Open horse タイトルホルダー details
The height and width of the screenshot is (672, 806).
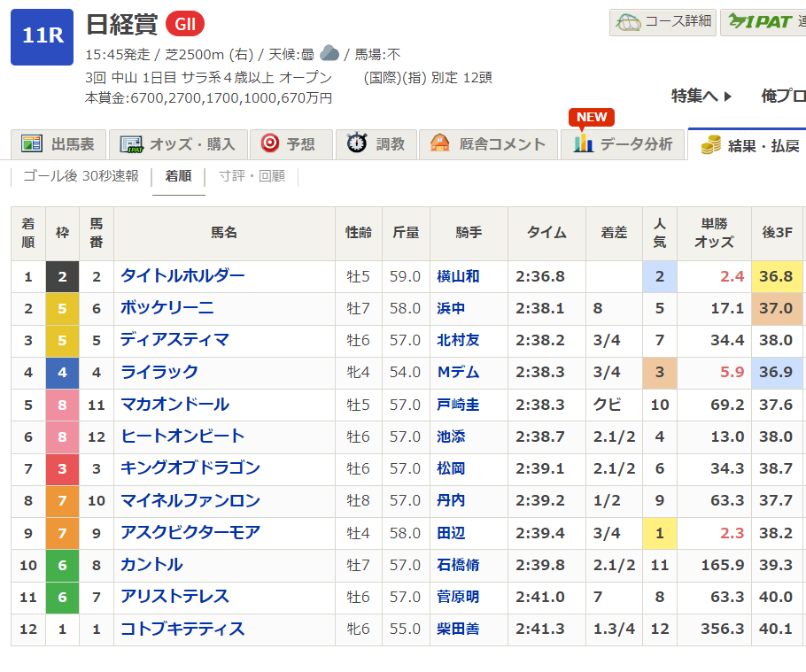click(x=182, y=275)
